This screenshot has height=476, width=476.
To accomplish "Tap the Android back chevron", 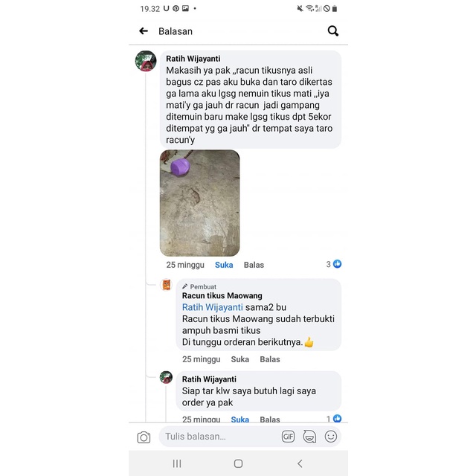I will point(300,463).
